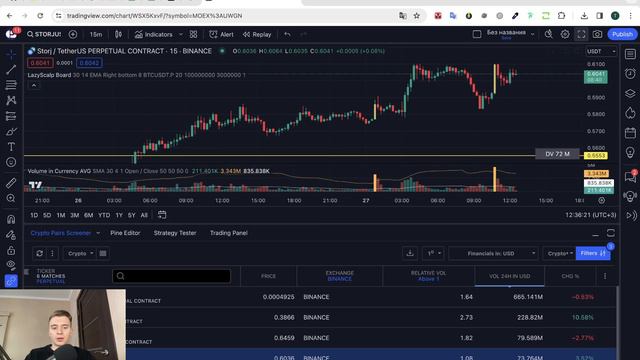Image resolution: width=640 pixels, height=360 pixels.
Task: Open the go to date calendar icon
Action: point(162,215)
